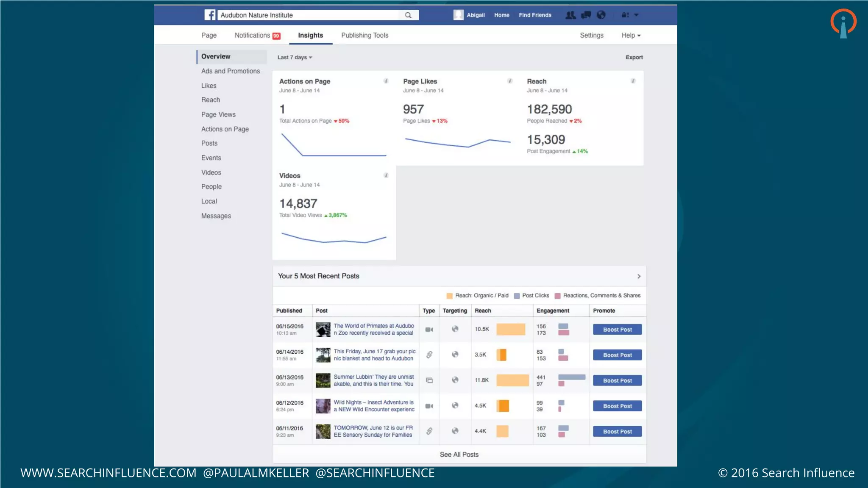Open the messages chat icon

coord(586,15)
